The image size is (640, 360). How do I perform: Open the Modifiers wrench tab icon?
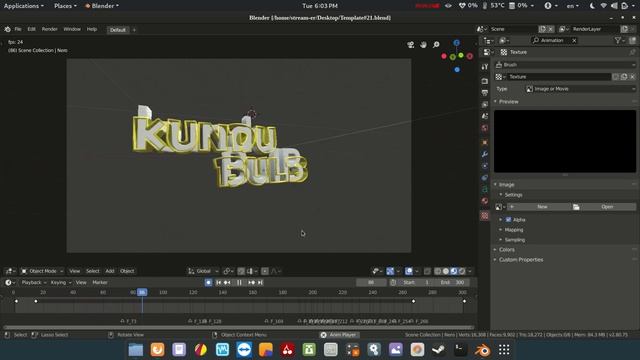tap(484, 154)
